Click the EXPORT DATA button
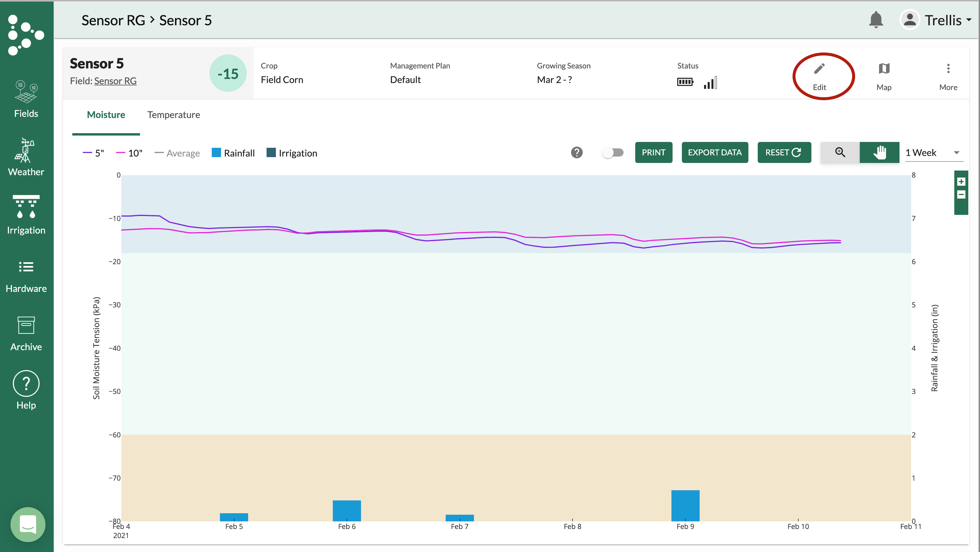980x552 pixels. [x=714, y=153]
